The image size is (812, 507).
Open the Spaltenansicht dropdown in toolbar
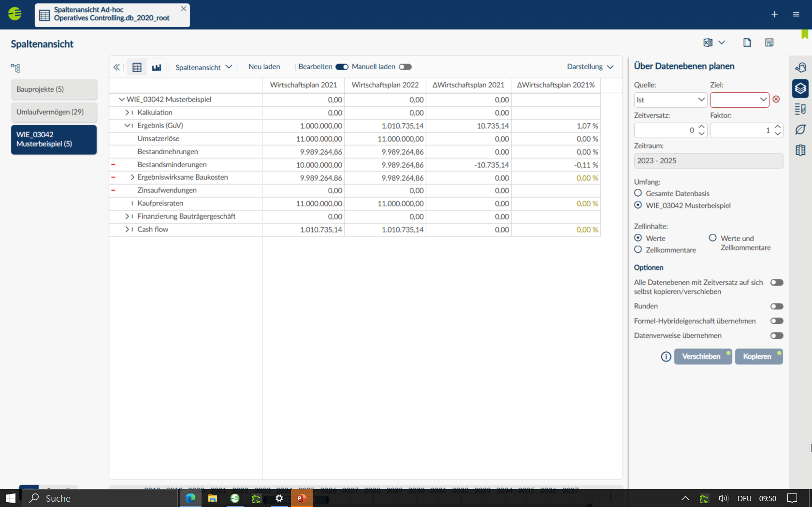203,67
